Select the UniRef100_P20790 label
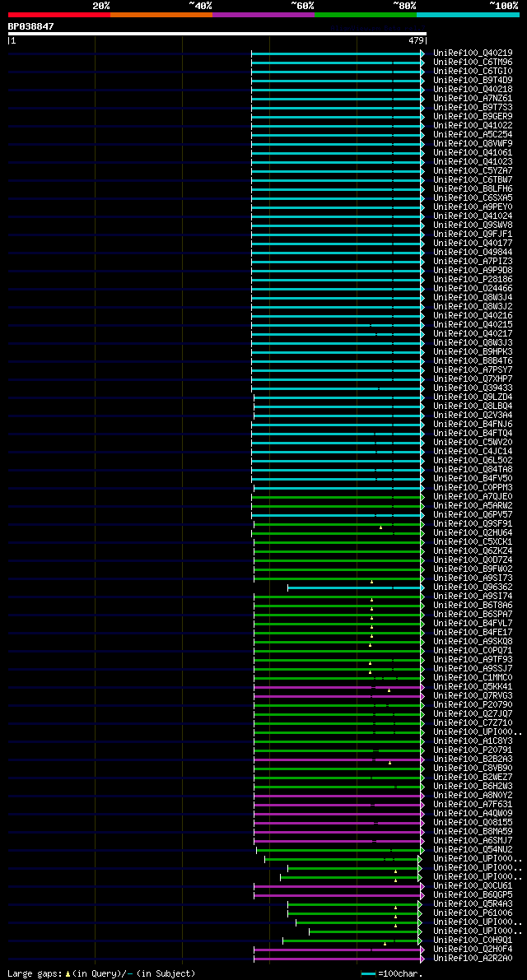Screen dimensions: 527x980 click(x=473, y=706)
